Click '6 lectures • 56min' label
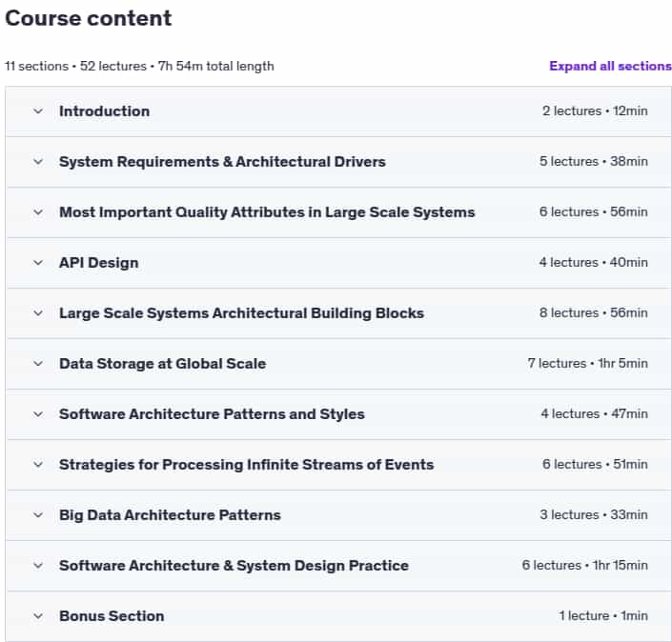This screenshot has height=642, width=672. click(594, 212)
